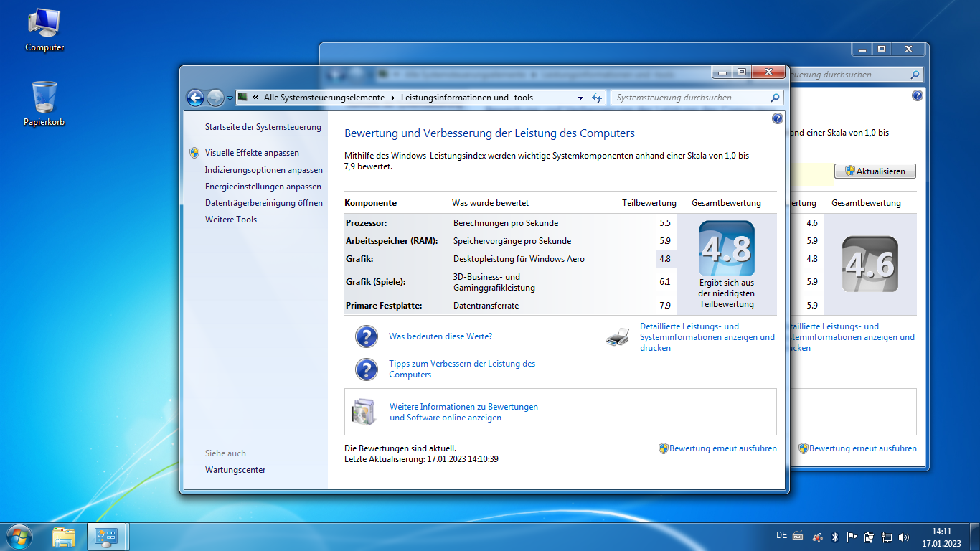The height and width of the screenshot is (551, 980).
Task: Click the question icon beside Tipps zum Verbessern
Action: (x=367, y=369)
